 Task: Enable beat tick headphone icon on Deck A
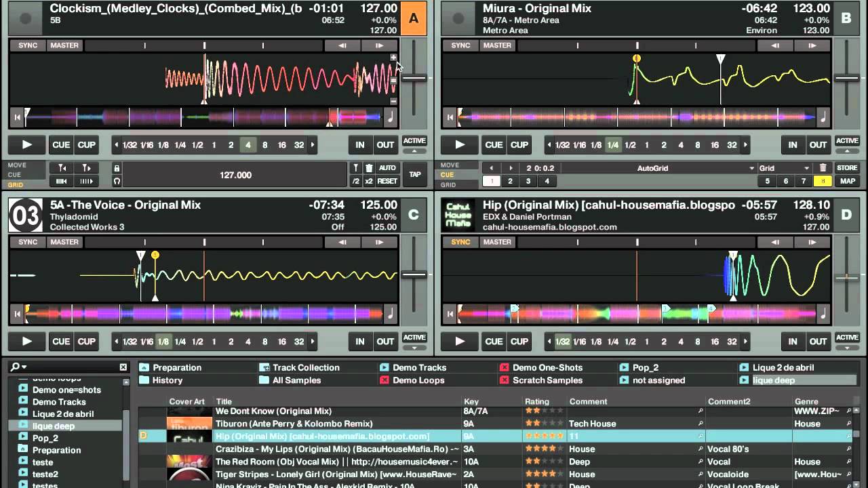click(117, 181)
